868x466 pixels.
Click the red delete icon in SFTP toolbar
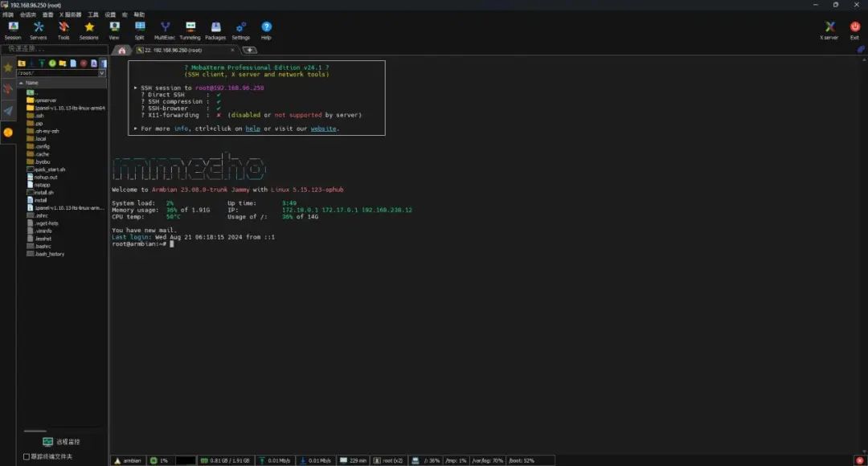84,63
